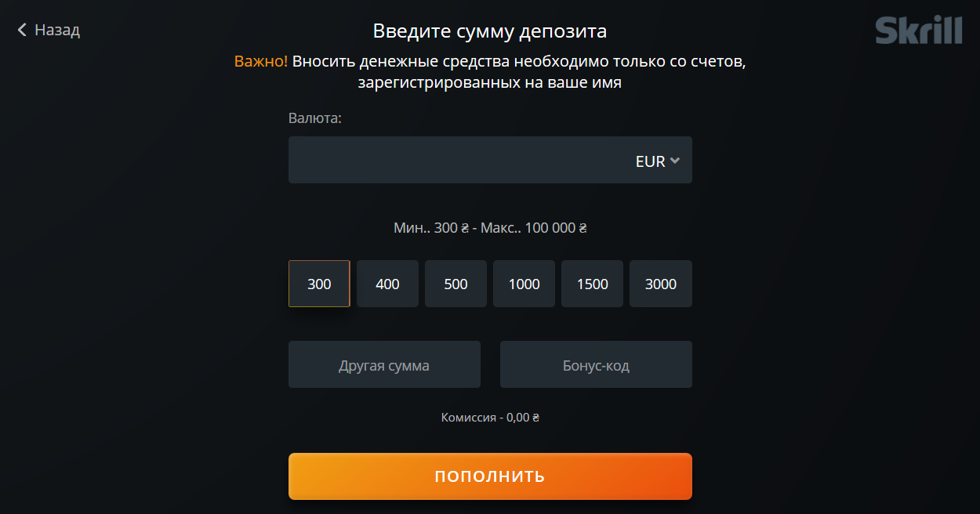Select the 500 amount preset
This screenshot has height=514, width=980.
pos(456,284)
